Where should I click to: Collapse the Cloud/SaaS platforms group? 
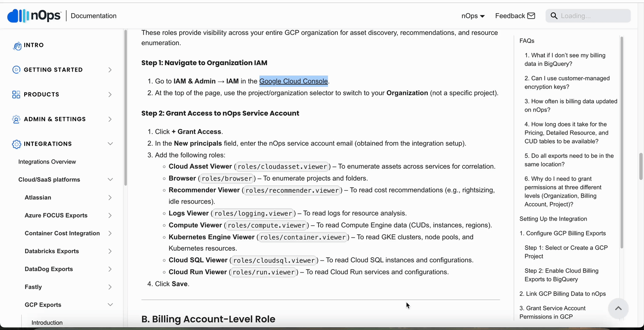[x=110, y=179]
